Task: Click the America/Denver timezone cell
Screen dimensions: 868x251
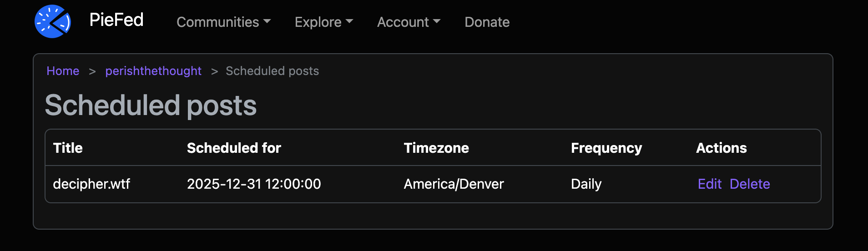Action: [x=454, y=184]
